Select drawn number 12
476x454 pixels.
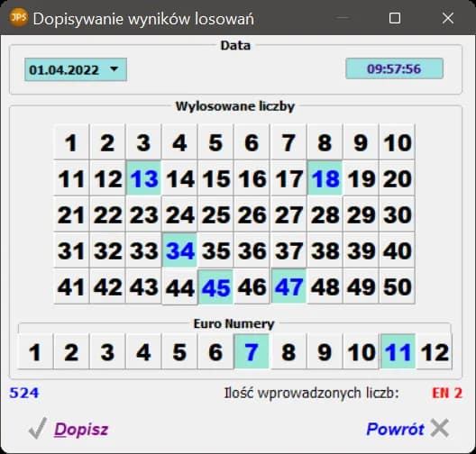click(x=107, y=178)
